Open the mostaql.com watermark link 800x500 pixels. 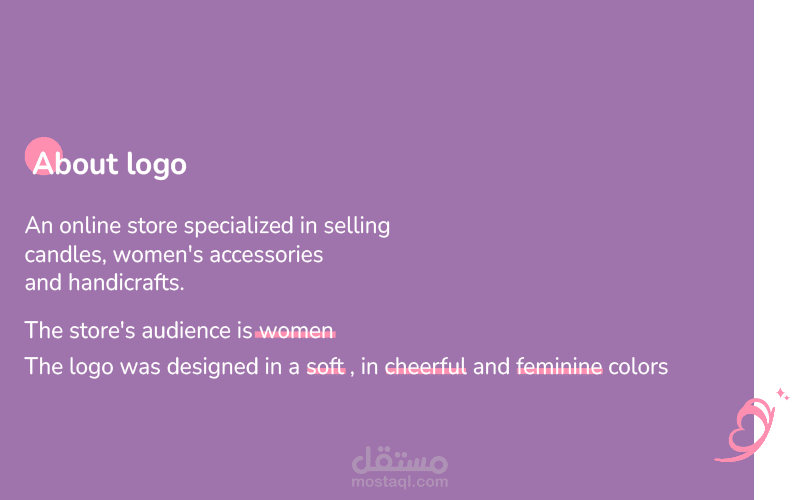[x=400, y=482]
